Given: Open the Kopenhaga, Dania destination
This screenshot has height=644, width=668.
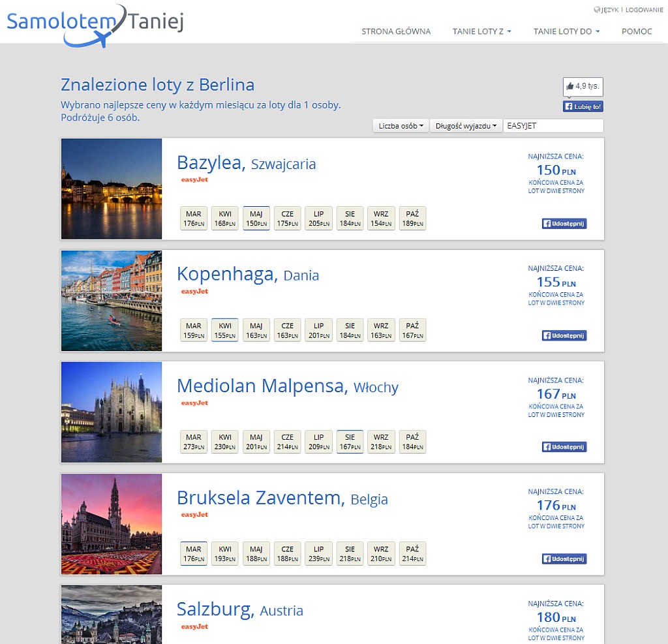Looking at the screenshot, I should [x=248, y=275].
